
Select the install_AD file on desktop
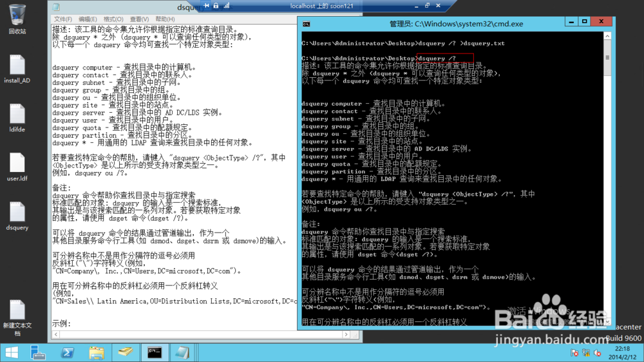pos(17,69)
